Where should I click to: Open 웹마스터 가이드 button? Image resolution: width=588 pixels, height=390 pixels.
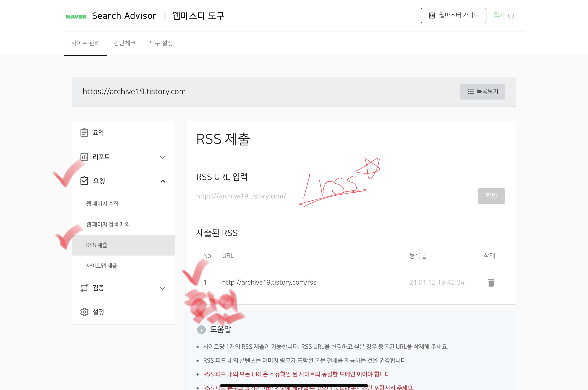coord(453,16)
